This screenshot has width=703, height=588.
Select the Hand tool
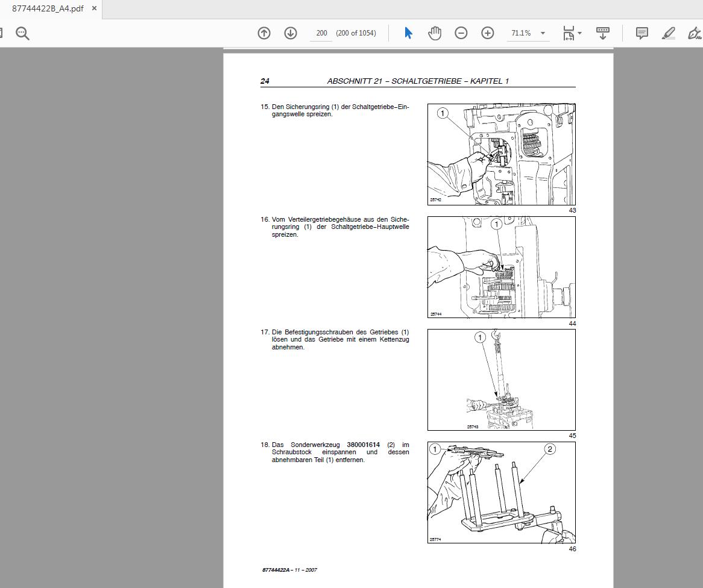click(x=435, y=33)
